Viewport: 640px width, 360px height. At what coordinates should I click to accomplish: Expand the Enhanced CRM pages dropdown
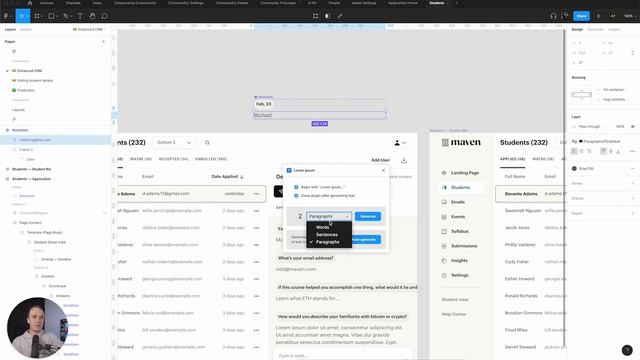click(x=89, y=29)
